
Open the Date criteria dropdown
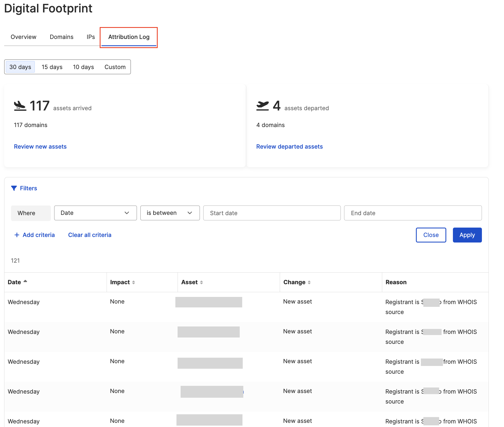95,213
